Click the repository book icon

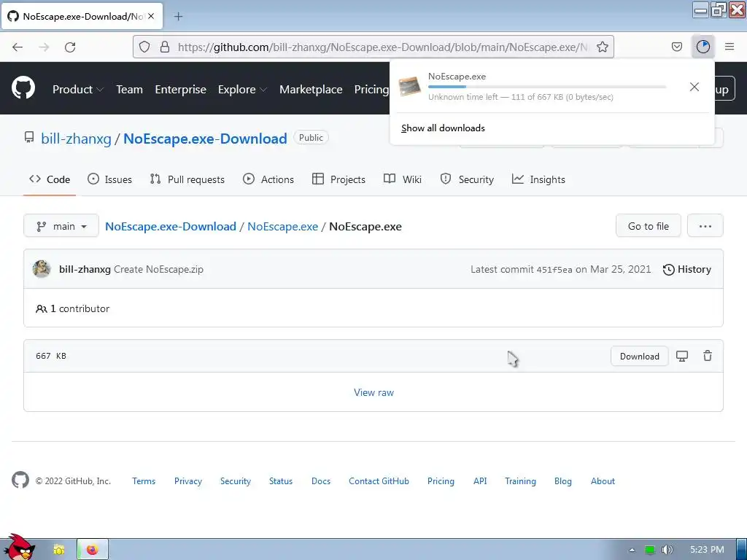point(29,138)
